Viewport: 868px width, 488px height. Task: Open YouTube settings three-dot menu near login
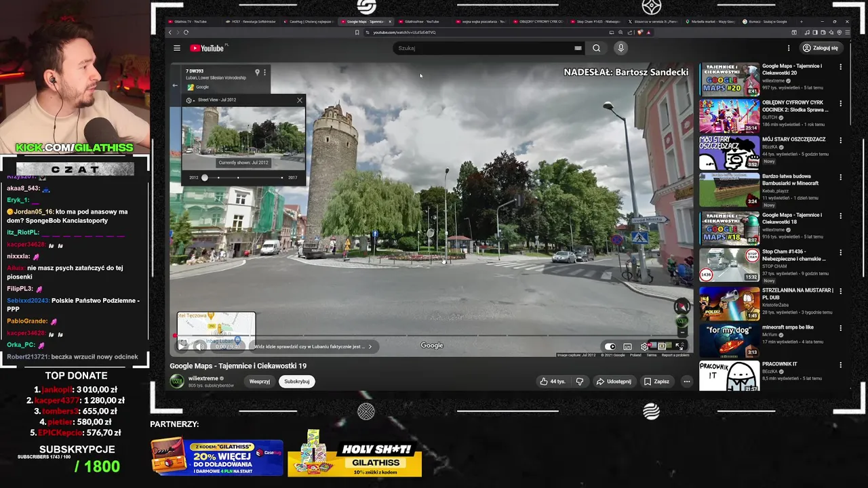tap(789, 48)
